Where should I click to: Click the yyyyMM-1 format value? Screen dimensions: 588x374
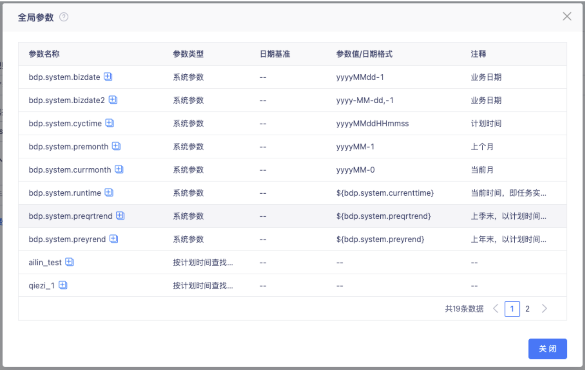[355, 147]
